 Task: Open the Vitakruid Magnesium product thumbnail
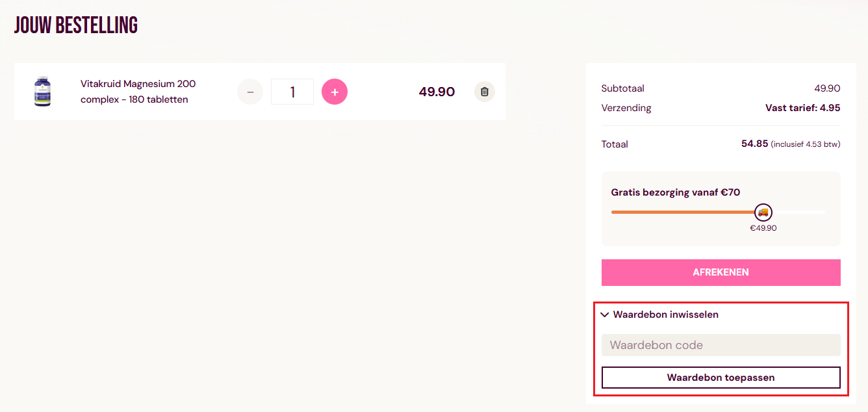click(42, 92)
